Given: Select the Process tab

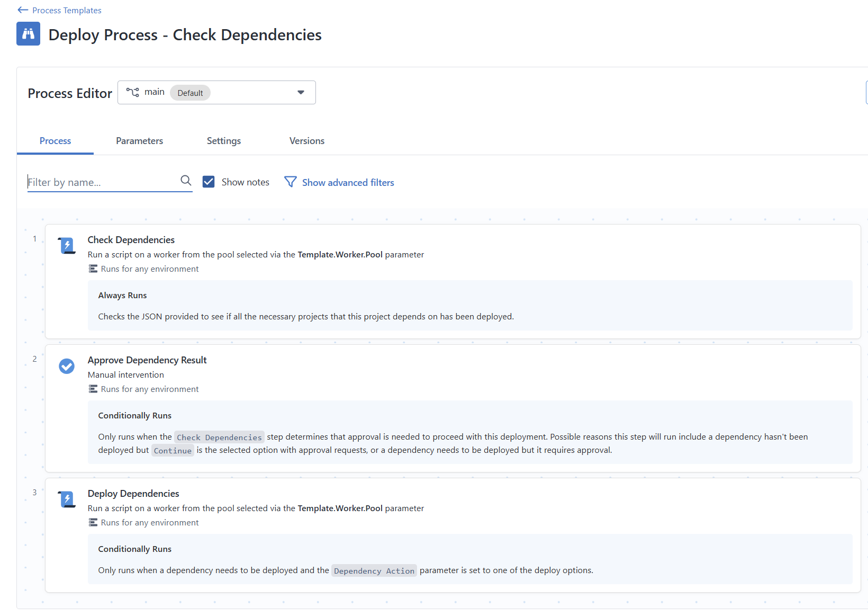Looking at the screenshot, I should click(x=55, y=140).
